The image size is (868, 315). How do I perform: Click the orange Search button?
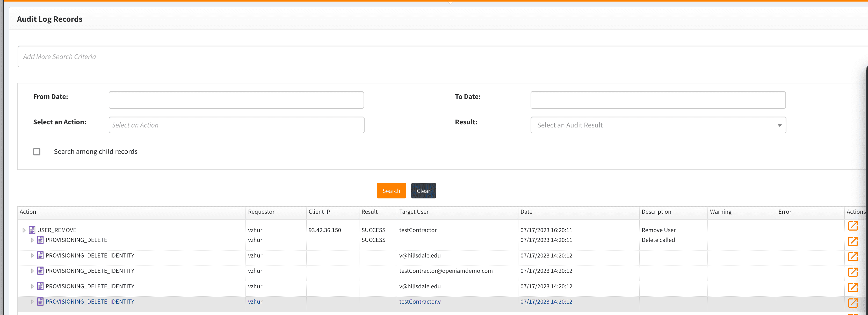tap(391, 191)
